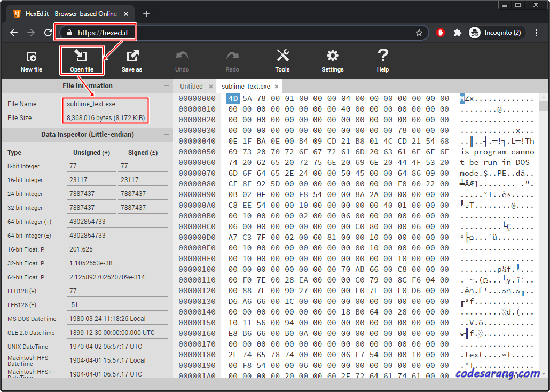
Task: Close the sublime_text.exe file tab
Action: [x=277, y=87]
